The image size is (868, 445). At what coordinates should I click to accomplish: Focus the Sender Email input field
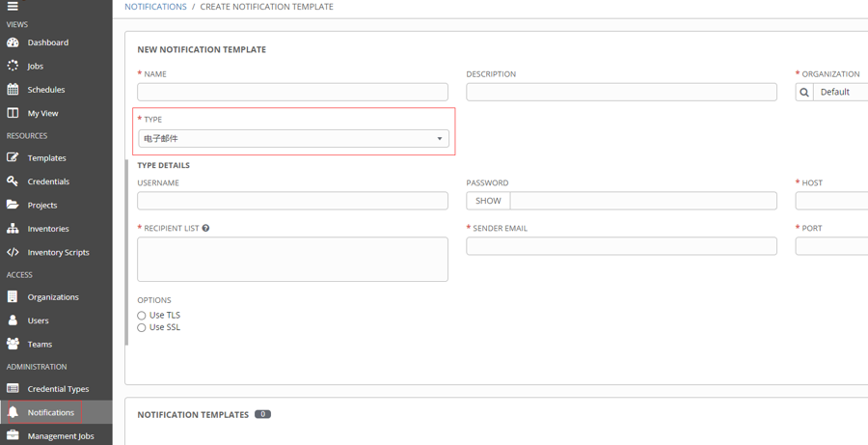622,246
